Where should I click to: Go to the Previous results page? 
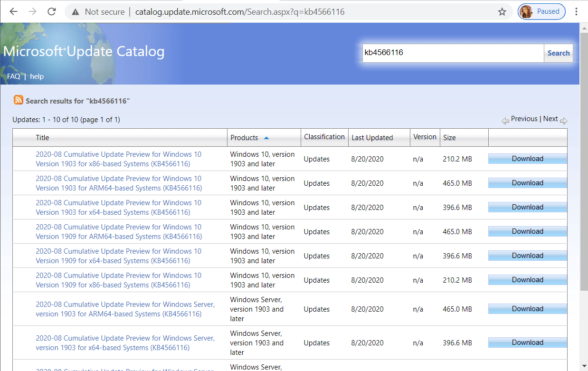pyautogui.click(x=524, y=119)
